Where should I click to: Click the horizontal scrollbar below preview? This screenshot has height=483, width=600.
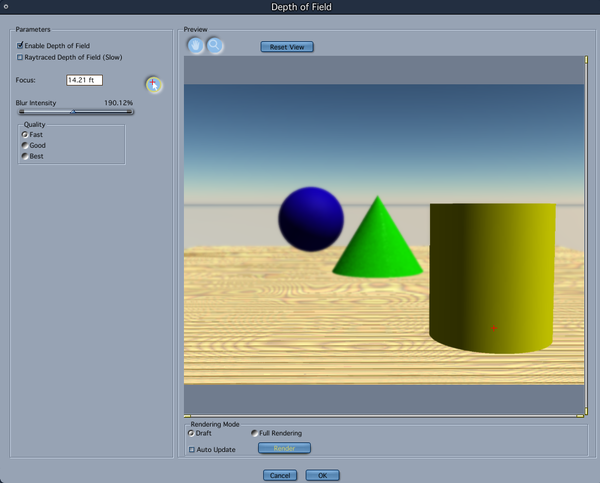pos(384,416)
